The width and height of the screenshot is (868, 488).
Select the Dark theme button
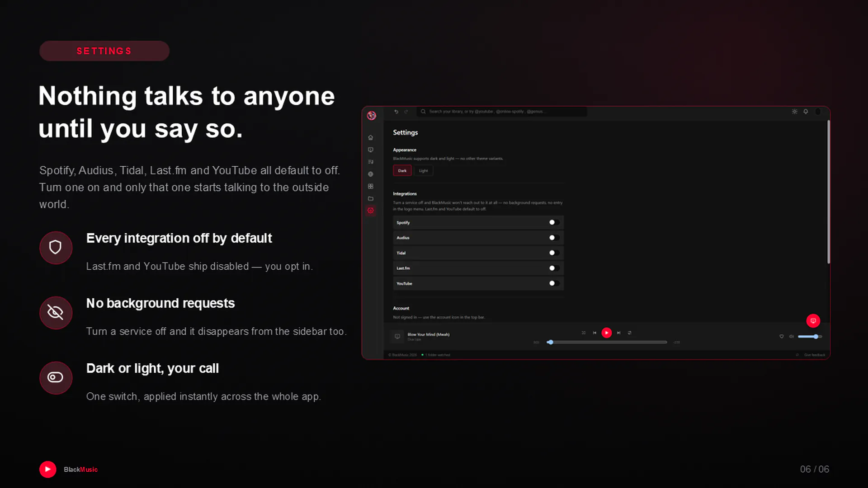(x=402, y=171)
